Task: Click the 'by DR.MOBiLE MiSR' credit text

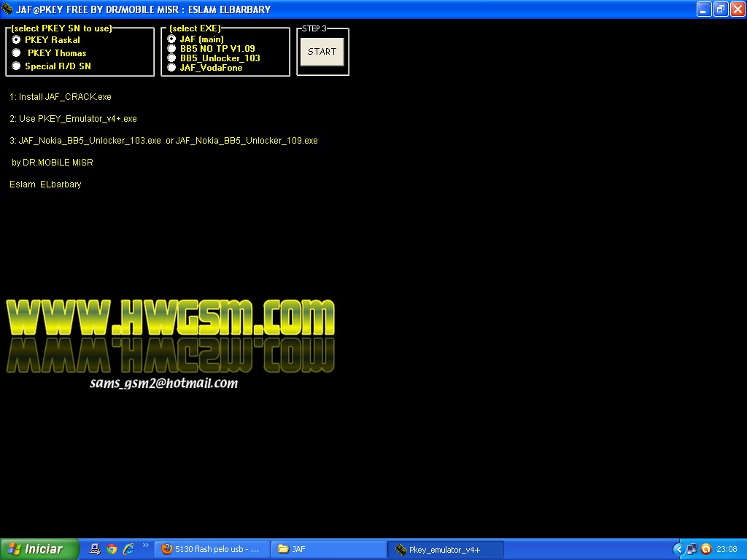Action: [x=53, y=163]
